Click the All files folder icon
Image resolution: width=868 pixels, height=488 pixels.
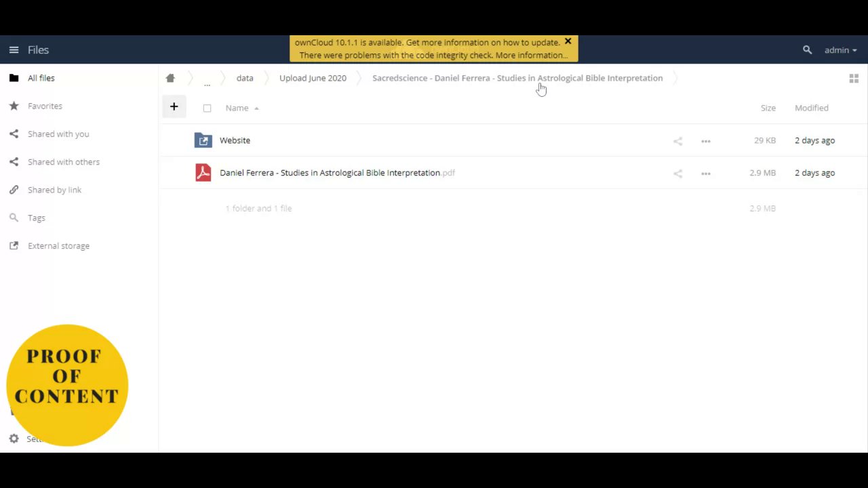14,78
